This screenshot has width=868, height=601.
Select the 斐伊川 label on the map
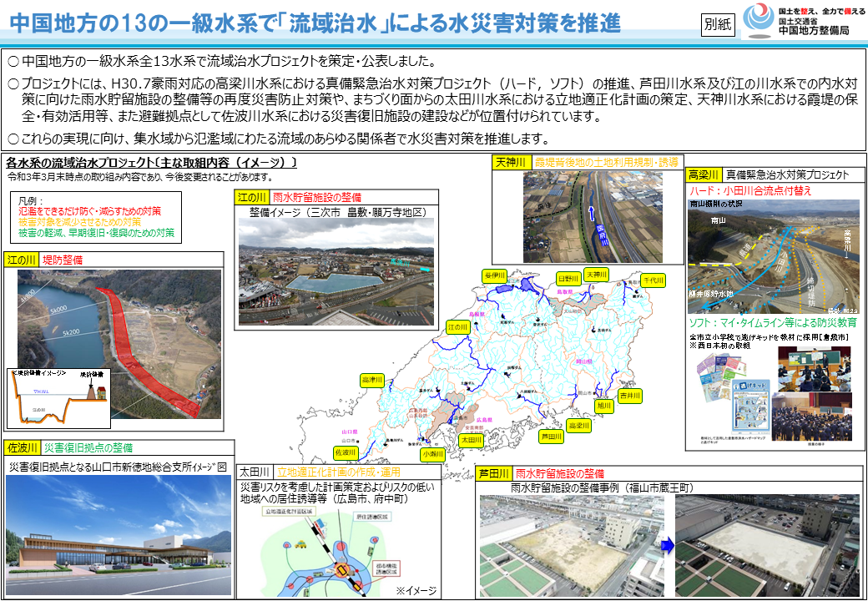(494, 276)
